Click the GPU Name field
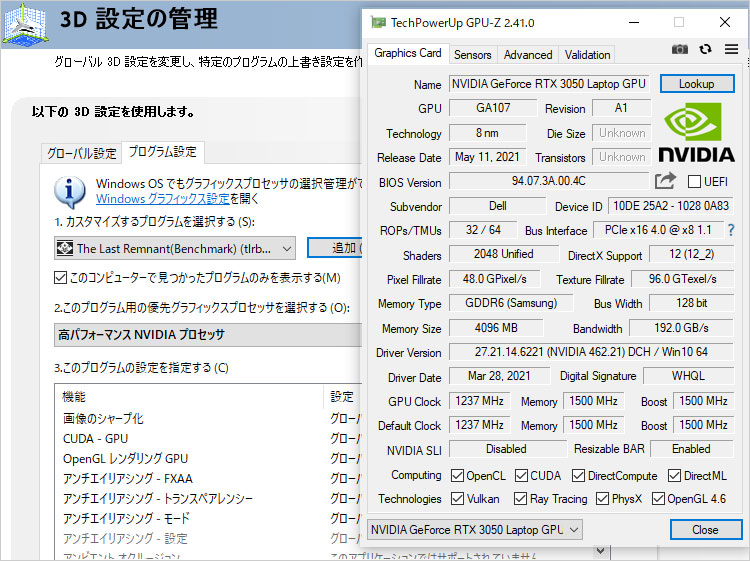This screenshot has height=561, width=750. 549,84
